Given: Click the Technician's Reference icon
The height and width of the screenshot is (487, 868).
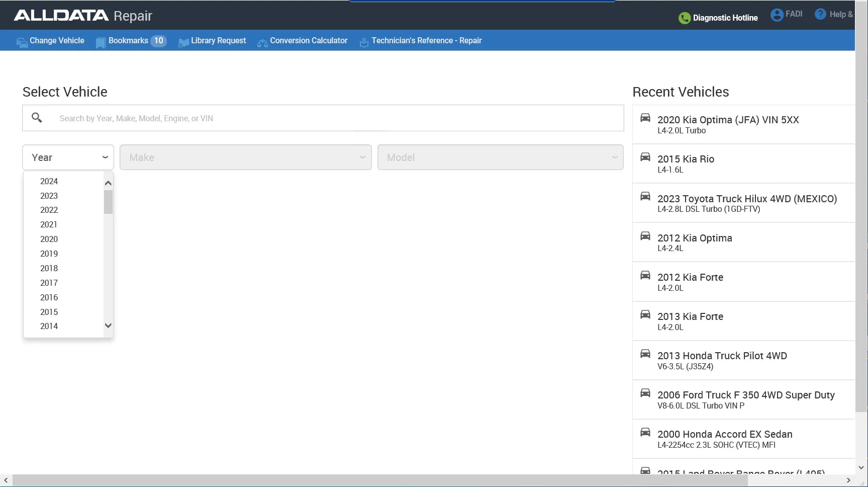Looking at the screenshot, I should pos(364,43).
